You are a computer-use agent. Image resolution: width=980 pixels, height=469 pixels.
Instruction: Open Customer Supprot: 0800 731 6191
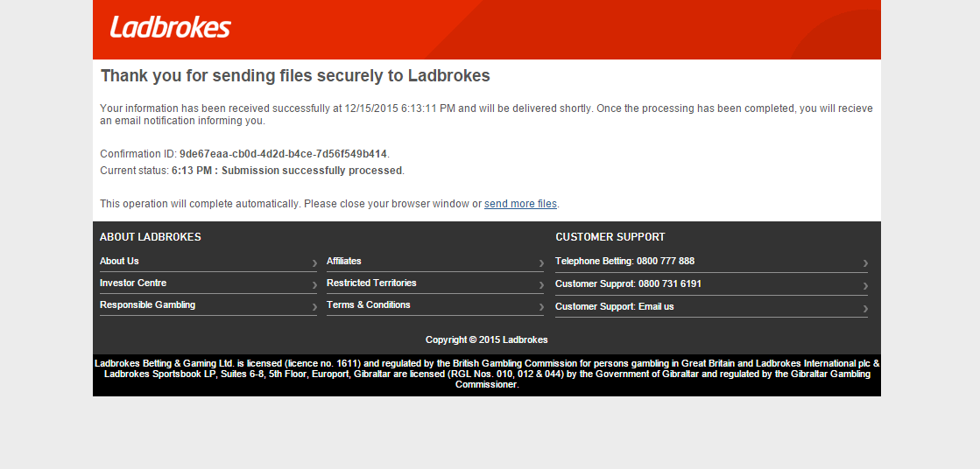click(x=628, y=283)
